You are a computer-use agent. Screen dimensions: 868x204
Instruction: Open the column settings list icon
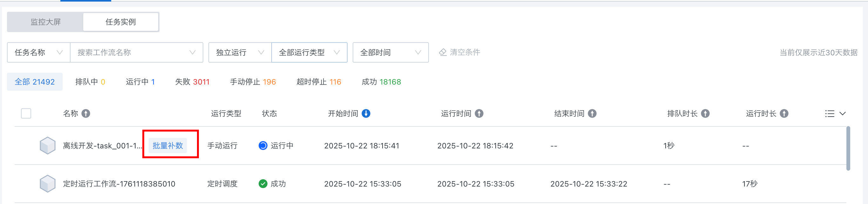click(x=830, y=114)
